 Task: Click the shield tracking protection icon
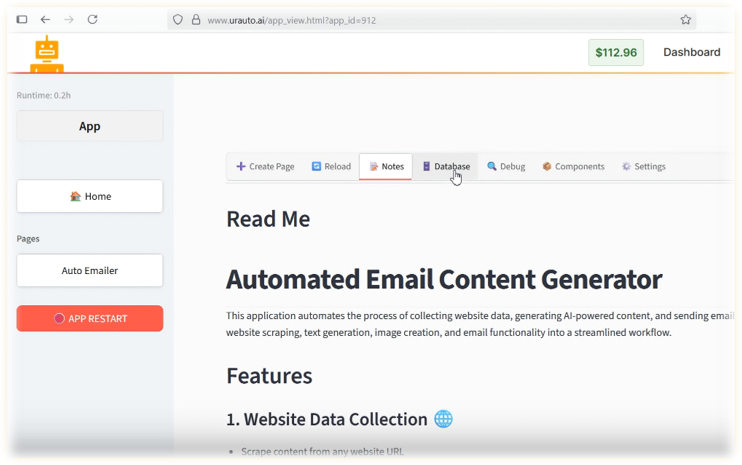178,19
